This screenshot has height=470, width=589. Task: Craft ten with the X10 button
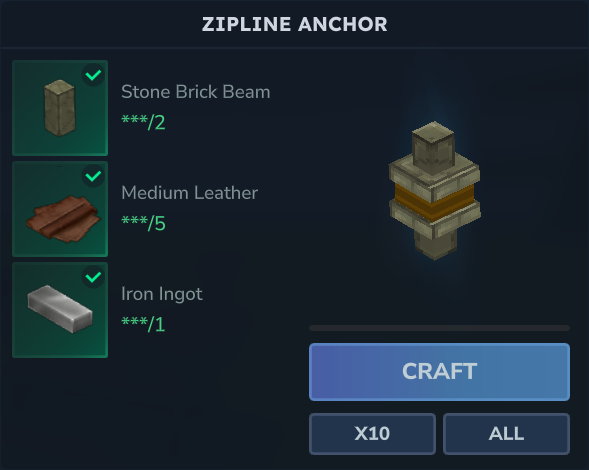coord(372,434)
